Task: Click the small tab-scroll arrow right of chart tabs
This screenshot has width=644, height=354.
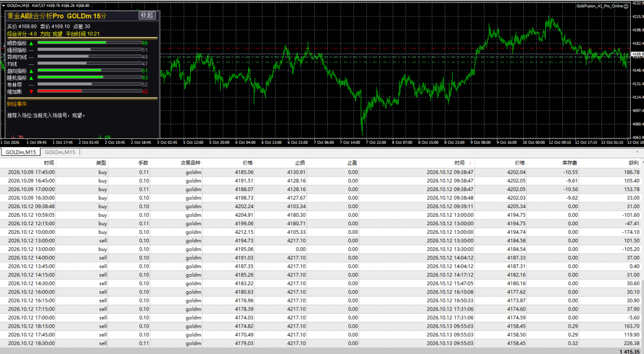Action: [637, 152]
